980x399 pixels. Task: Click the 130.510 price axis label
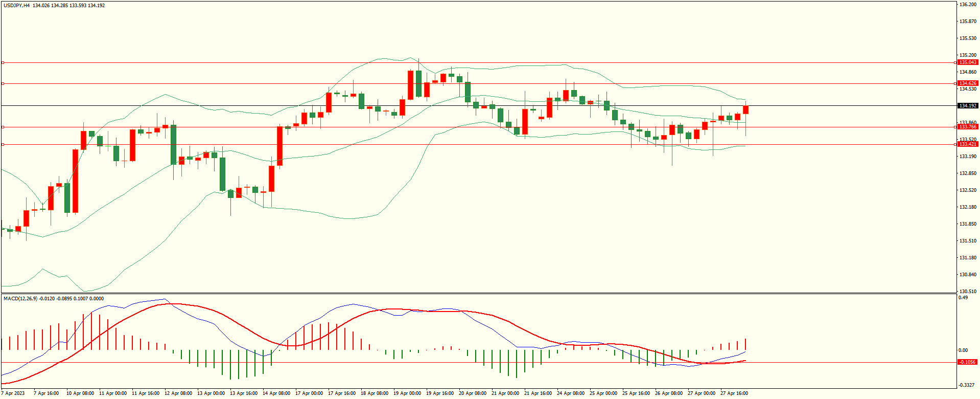point(968,292)
